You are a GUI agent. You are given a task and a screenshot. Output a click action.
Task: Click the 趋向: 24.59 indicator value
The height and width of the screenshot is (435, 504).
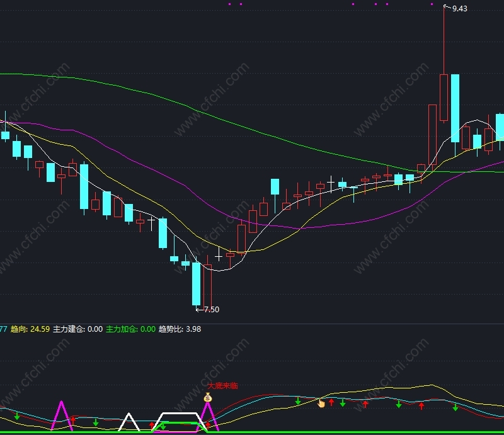click(x=30, y=329)
